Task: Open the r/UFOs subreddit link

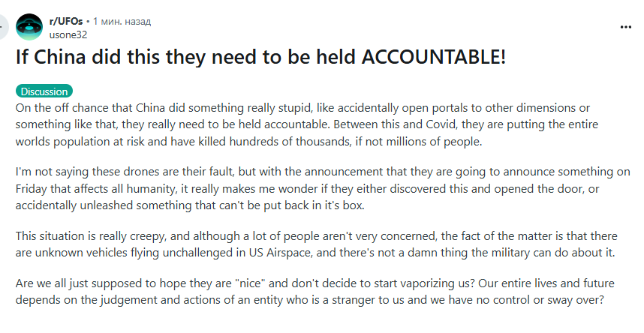Action: (66, 21)
